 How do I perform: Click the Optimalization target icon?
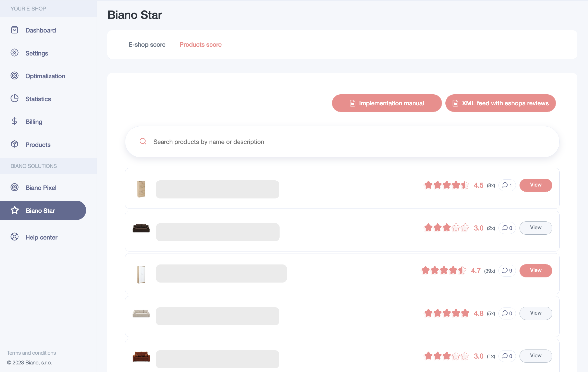(14, 76)
